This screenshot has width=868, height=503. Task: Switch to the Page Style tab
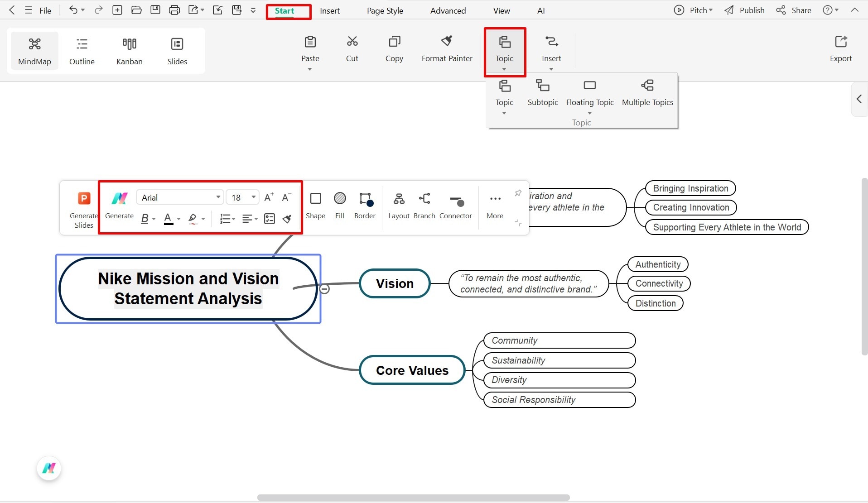(x=385, y=11)
